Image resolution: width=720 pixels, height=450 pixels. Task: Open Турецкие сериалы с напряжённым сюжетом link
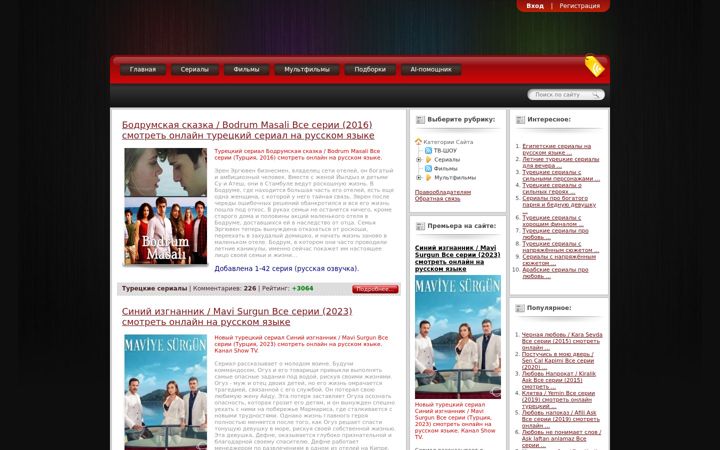[x=560, y=247]
